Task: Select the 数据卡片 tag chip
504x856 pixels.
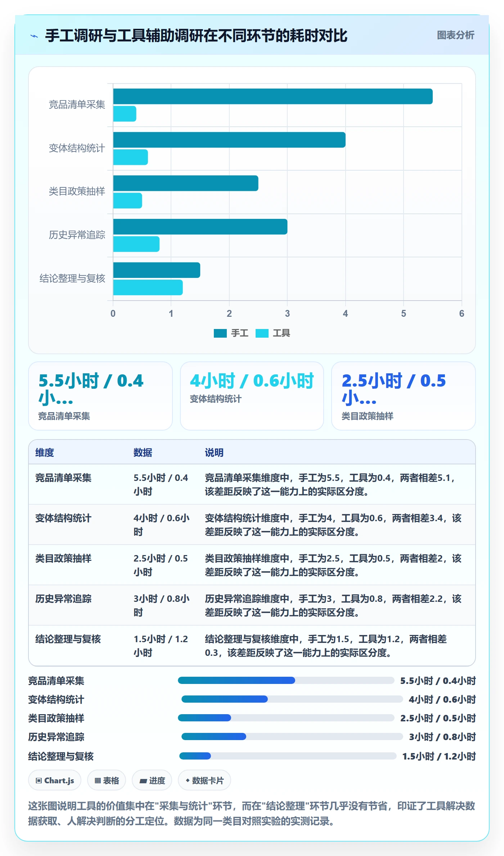Action: (204, 780)
